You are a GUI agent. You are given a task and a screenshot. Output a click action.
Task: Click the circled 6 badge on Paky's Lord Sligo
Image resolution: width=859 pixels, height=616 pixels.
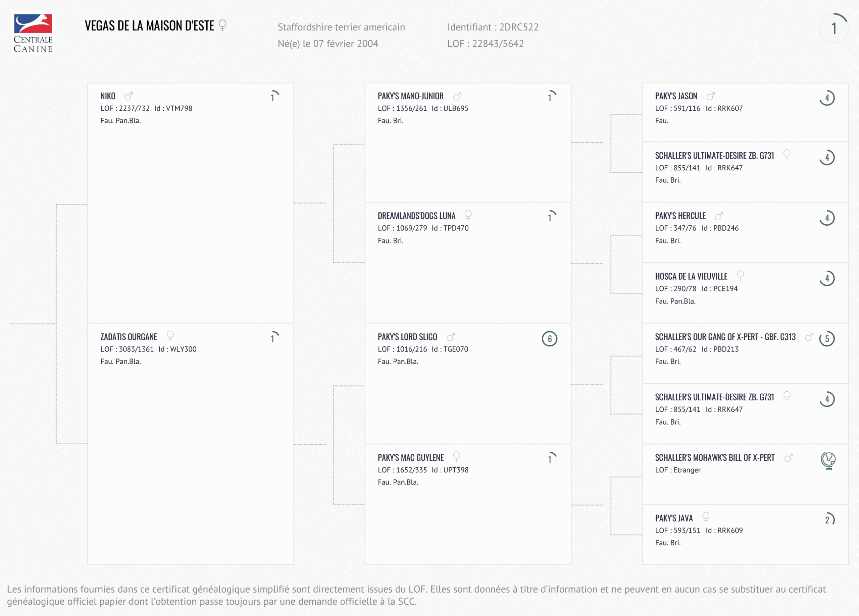coord(549,338)
